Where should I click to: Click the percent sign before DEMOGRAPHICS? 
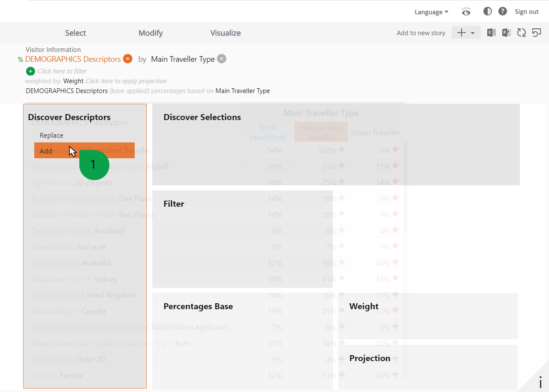tap(20, 60)
